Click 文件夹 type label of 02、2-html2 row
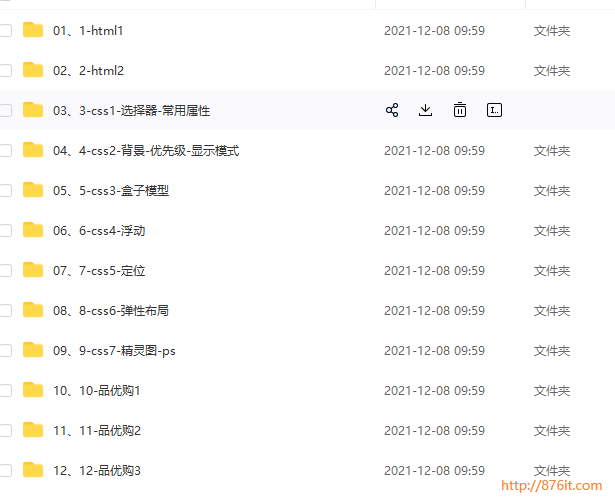The height and width of the screenshot is (502, 615). click(551, 71)
